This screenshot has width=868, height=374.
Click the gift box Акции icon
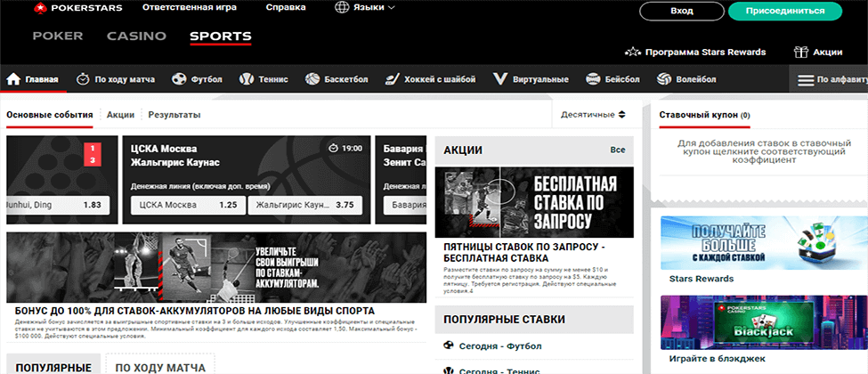(x=800, y=52)
